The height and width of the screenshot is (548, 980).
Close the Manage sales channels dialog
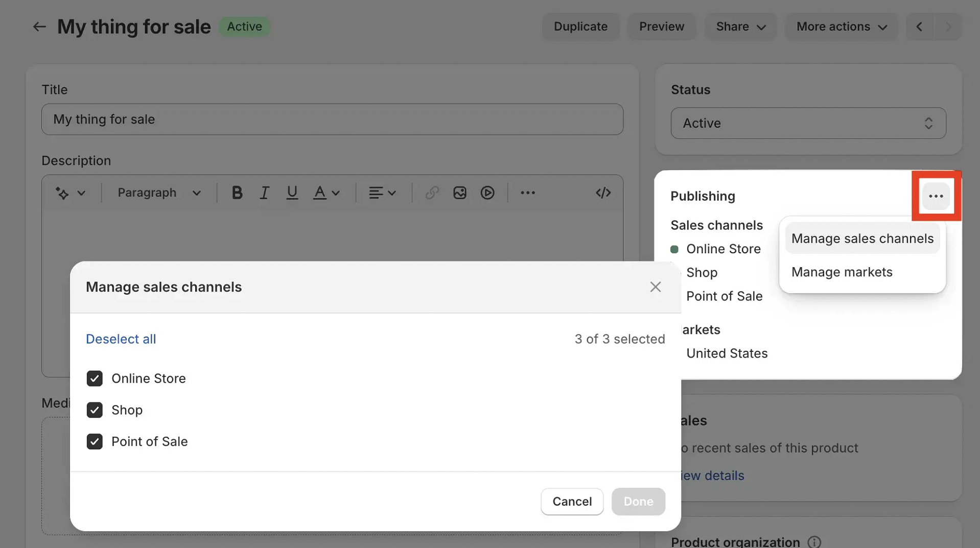pyautogui.click(x=655, y=287)
